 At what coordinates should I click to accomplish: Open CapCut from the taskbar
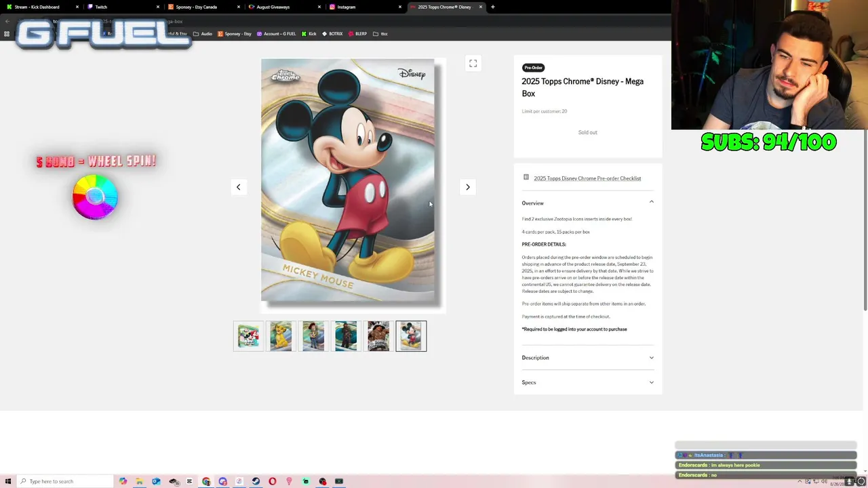pos(189,481)
